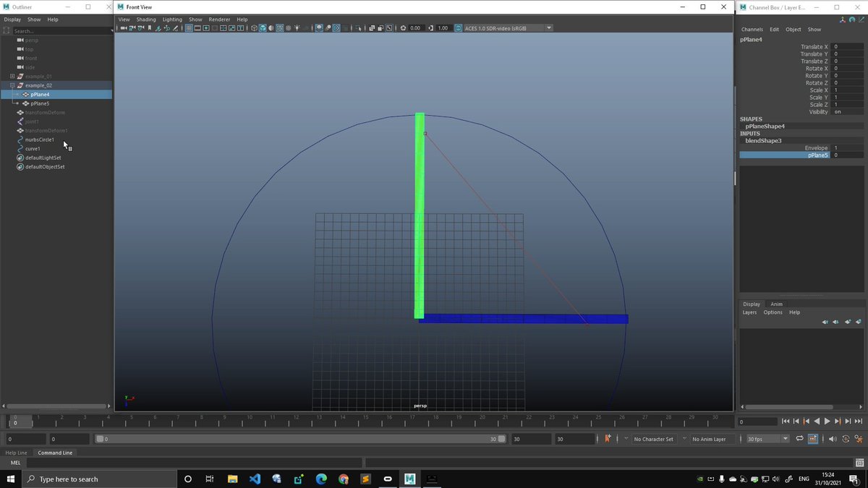This screenshot has height=488, width=868.
Task: Select pPlane5 in the Outliner
Action: click(40, 103)
